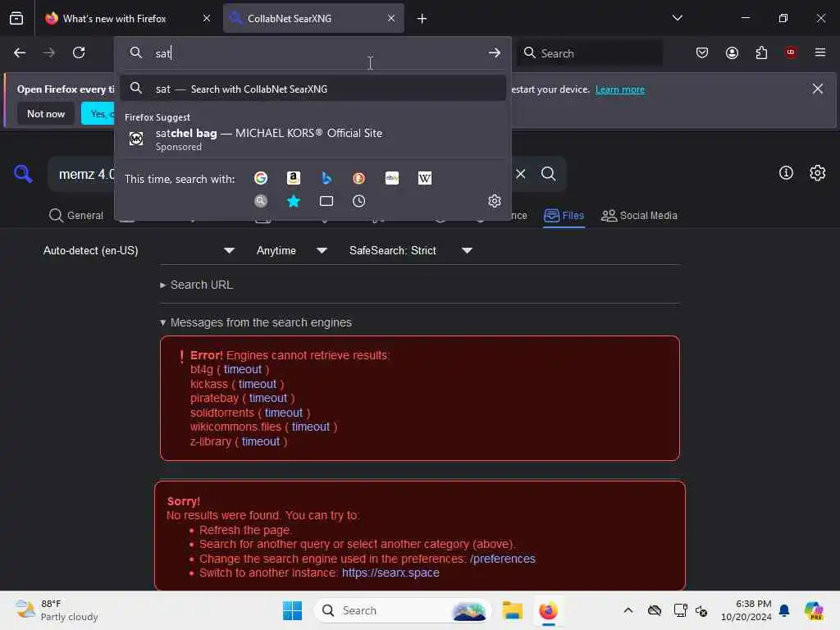Screen dimensions: 840x630
Task: Click the Windows taskbar Search box
Action: click(x=402, y=610)
